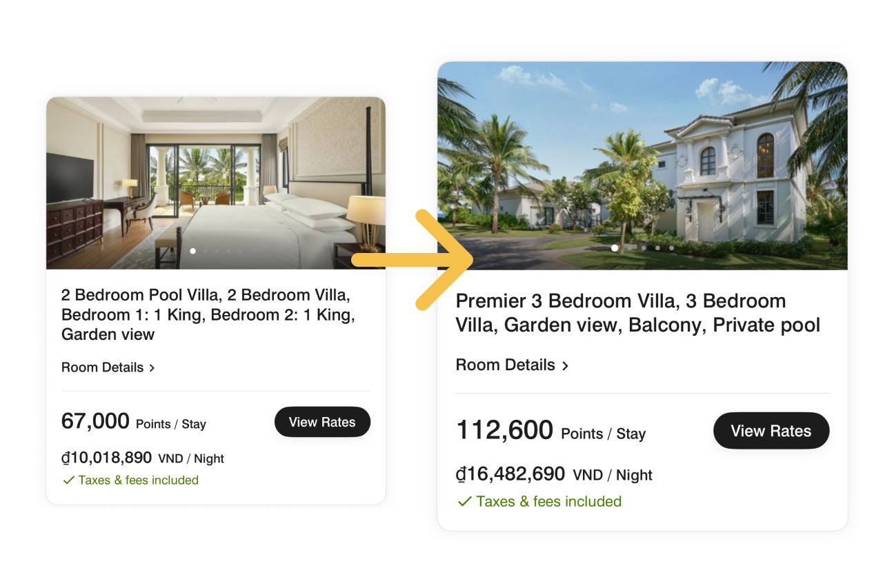Select third carousel dot on villa exterior photo

(643, 247)
